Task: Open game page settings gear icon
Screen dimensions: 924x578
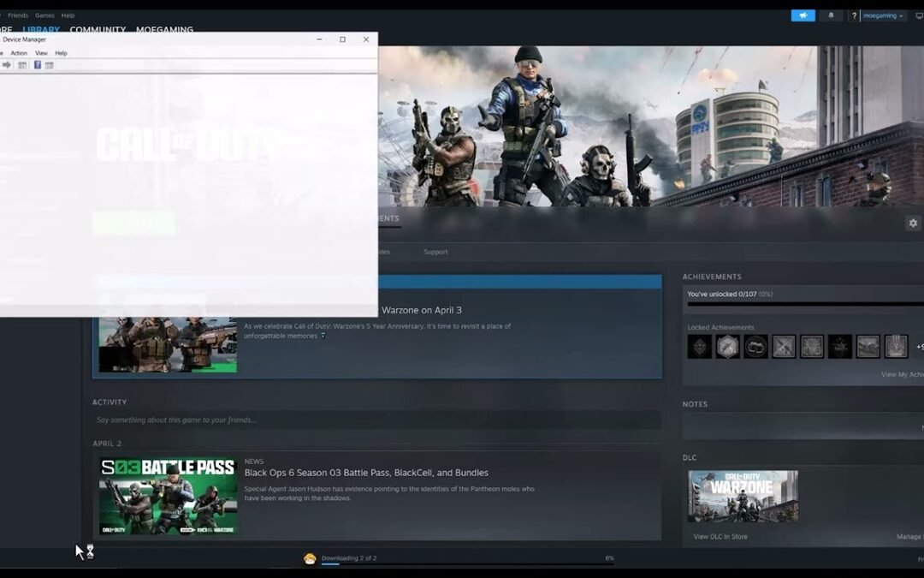Action: click(x=913, y=223)
